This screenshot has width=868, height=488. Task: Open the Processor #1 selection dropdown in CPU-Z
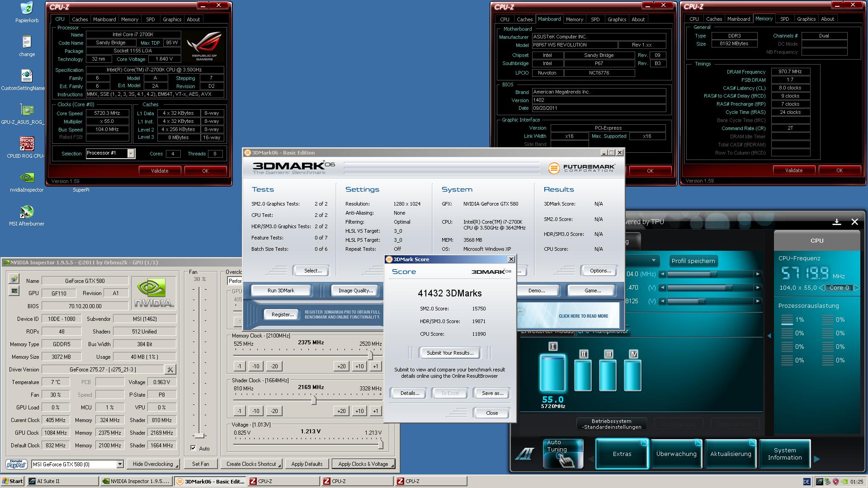point(131,153)
